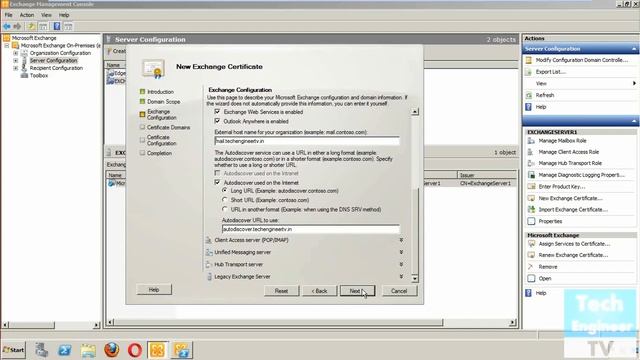Click External host name input field
640x360 pixels.
[x=307, y=141]
